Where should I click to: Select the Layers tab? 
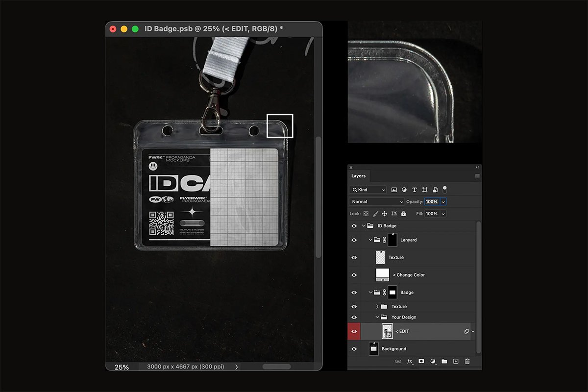pyautogui.click(x=358, y=176)
